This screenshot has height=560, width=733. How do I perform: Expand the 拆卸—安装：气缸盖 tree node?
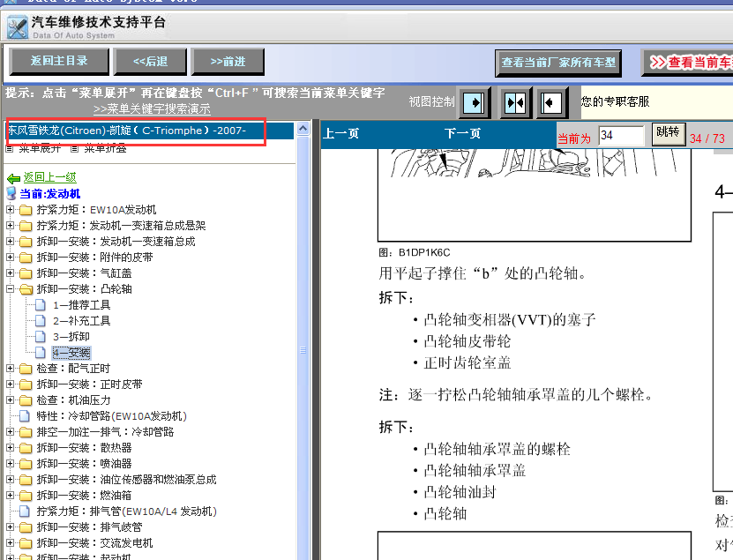(x=11, y=273)
